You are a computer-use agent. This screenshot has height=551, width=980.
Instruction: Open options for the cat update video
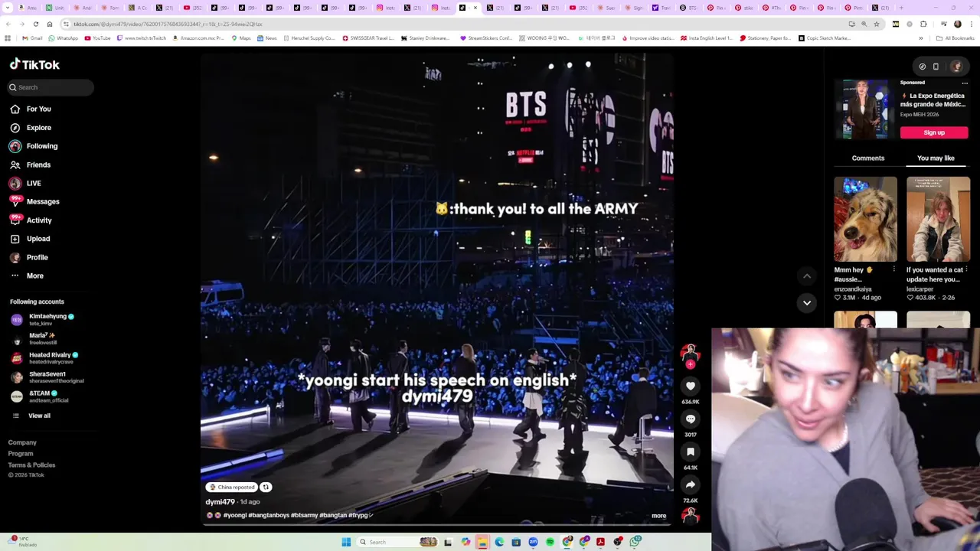pos(966,269)
